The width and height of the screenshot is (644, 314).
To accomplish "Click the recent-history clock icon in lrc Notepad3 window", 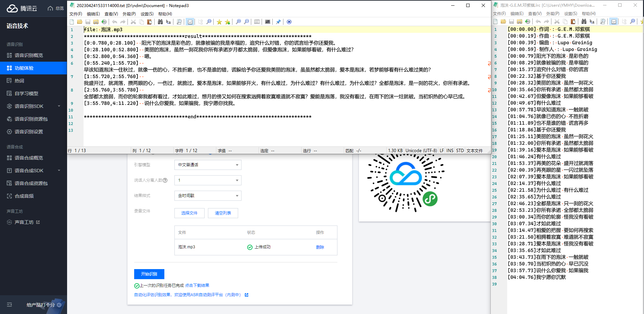I will (x=528, y=21).
